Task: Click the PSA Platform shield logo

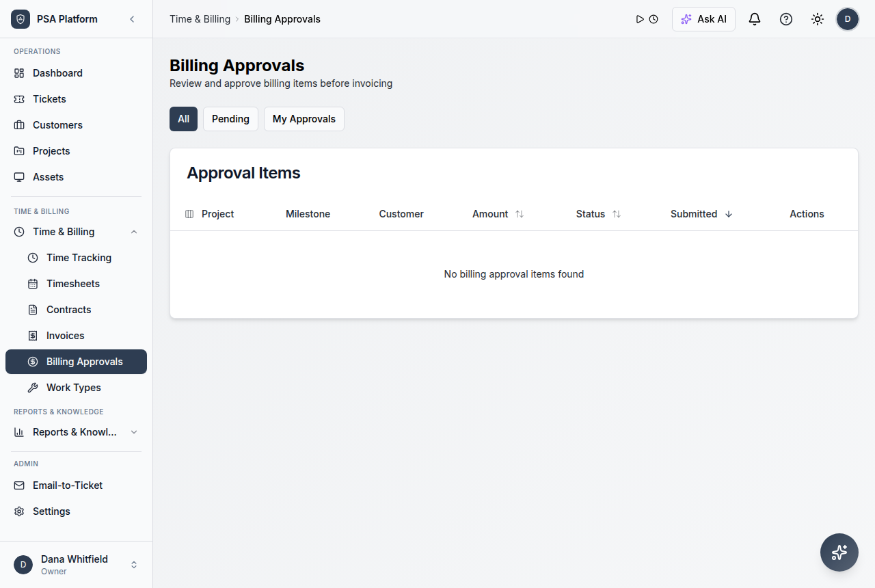Action: tap(21, 19)
